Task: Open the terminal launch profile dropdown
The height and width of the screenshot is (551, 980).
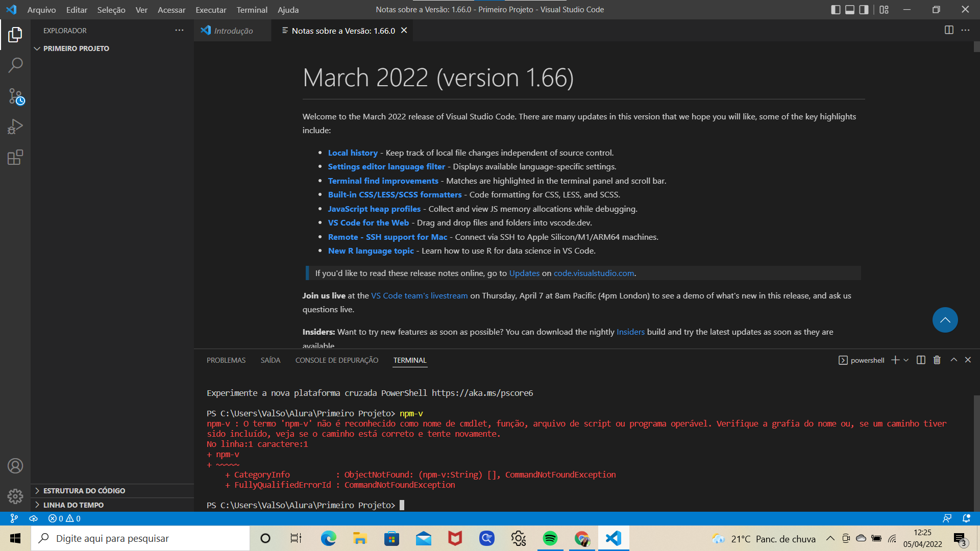Action: click(x=906, y=360)
